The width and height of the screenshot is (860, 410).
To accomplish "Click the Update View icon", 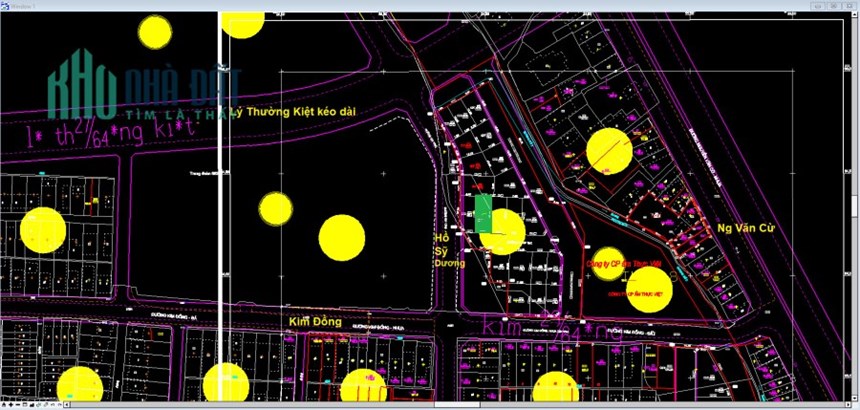I will [4, 405].
